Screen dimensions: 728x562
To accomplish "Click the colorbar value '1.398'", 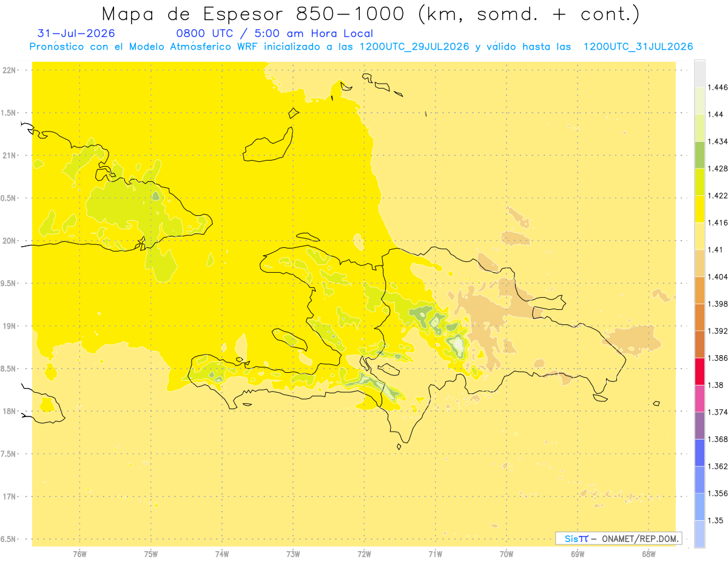I will tap(718, 304).
